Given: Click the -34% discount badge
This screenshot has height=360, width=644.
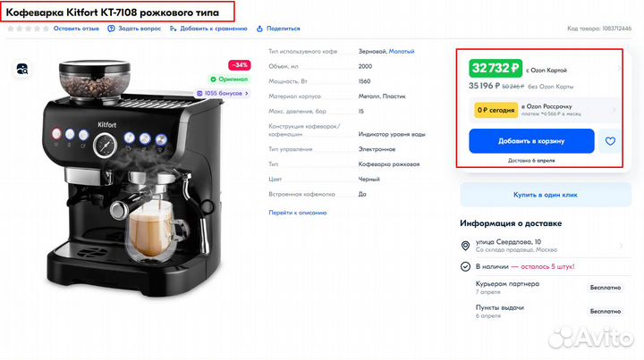Looking at the screenshot, I should click(240, 65).
